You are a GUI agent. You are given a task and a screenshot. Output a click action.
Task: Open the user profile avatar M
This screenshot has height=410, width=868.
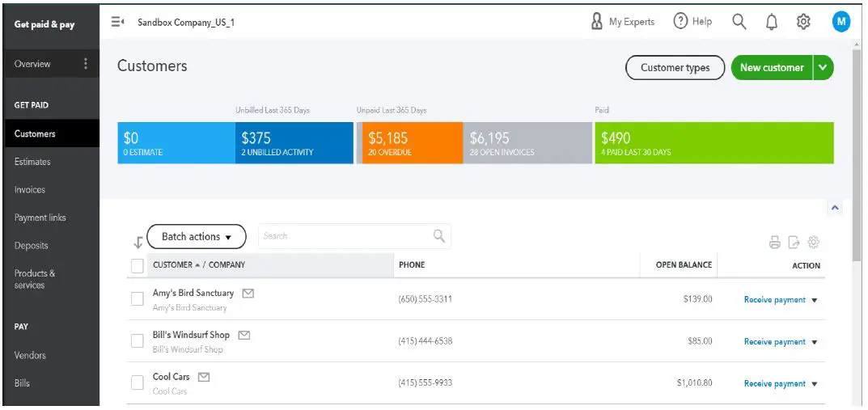(840, 22)
